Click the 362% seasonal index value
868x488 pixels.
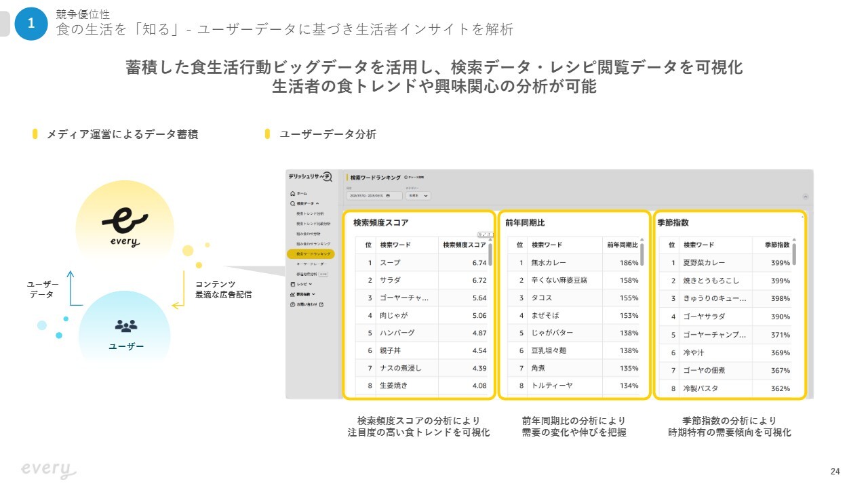coord(781,388)
